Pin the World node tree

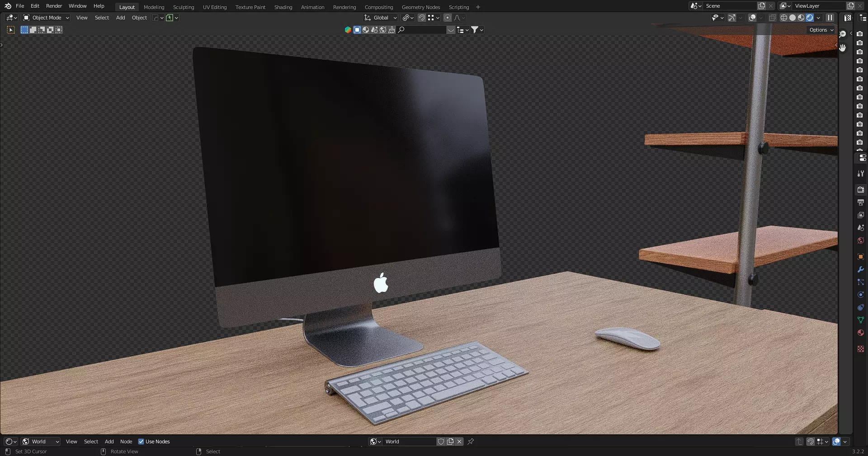[471, 442]
